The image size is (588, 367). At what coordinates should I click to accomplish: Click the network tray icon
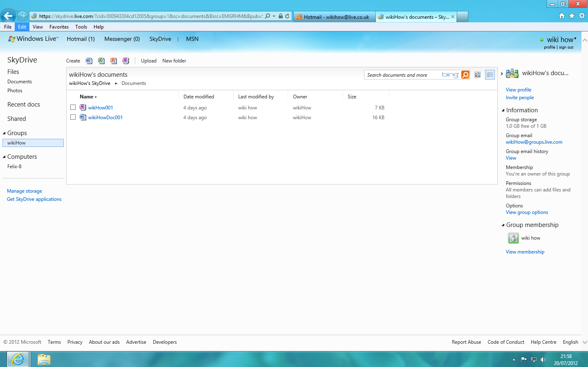click(533, 360)
